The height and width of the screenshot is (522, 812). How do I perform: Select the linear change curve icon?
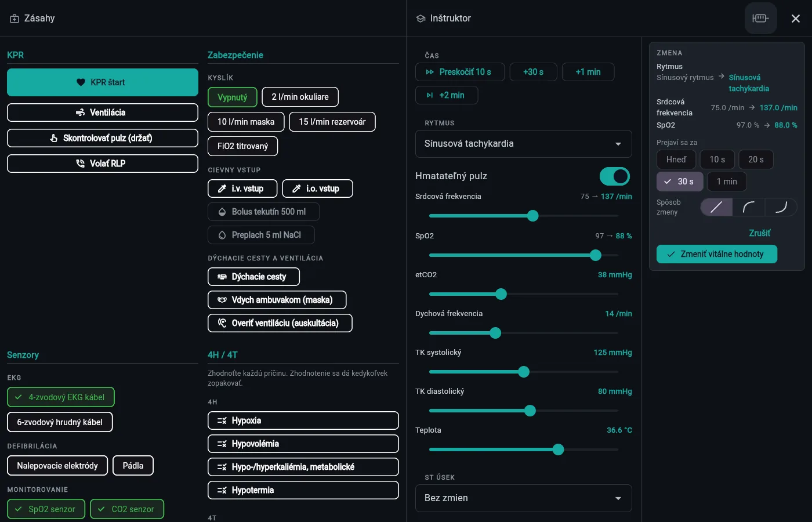tap(716, 207)
